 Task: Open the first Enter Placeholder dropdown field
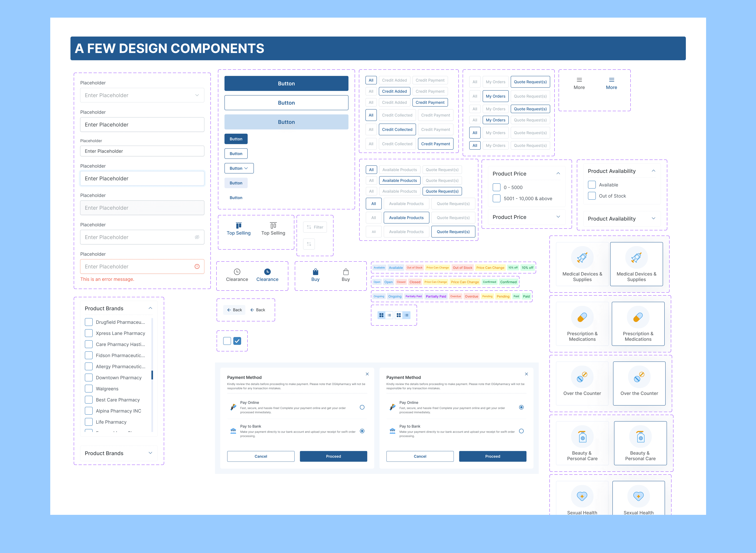click(x=142, y=95)
